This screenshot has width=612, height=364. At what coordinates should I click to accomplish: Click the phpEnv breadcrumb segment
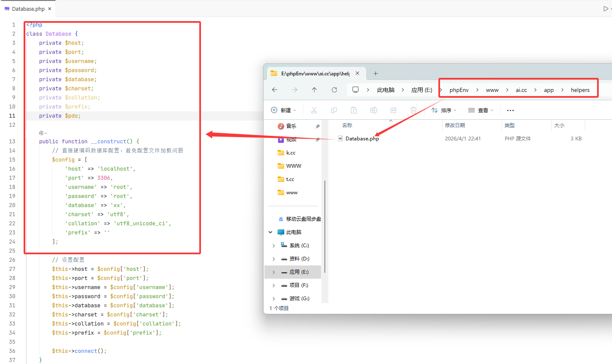pos(459,90)
